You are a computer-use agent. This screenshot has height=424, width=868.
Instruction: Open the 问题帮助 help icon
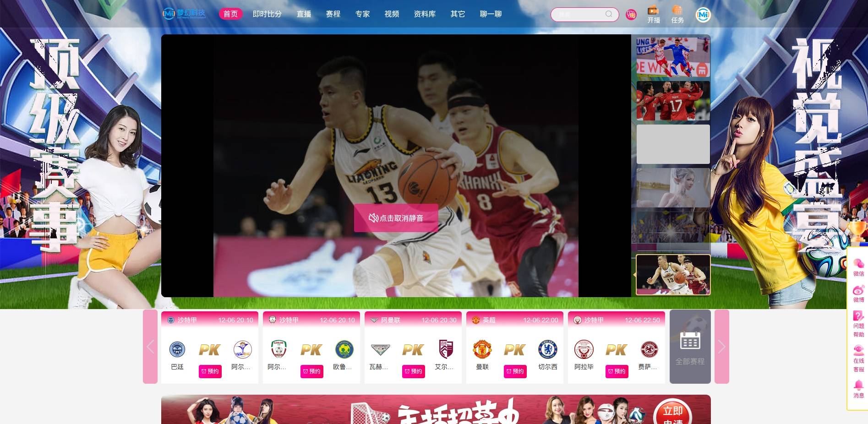[858, 323]
